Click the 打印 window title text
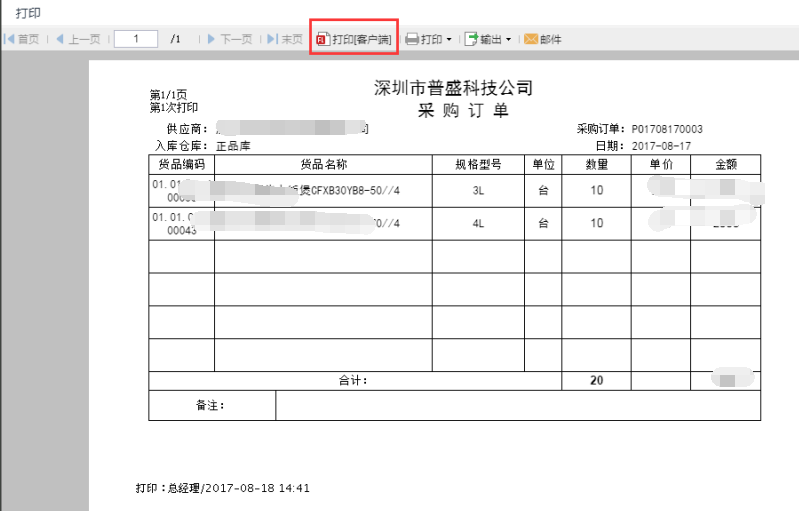Viewport: 799px width, 511px height. pyautogui.click(x=27, y=13)
